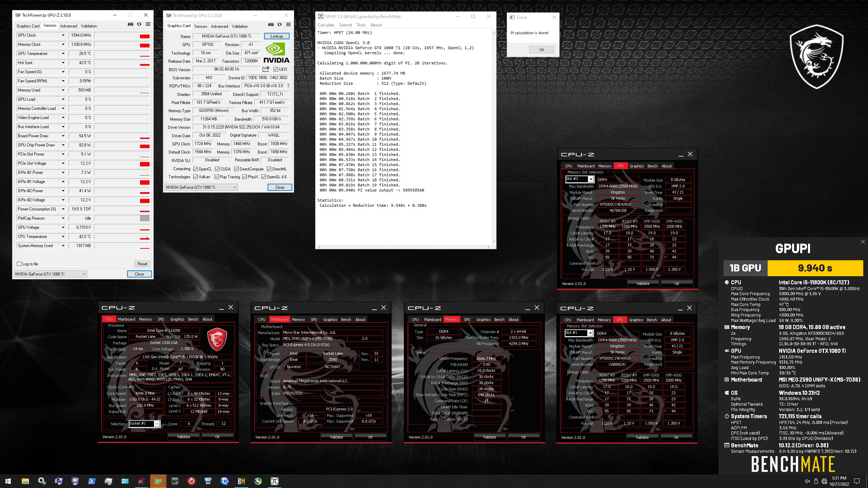Screen dimensions: 868x488
Task: Click the muted speaker tray icon
Action: coord(807,481)
